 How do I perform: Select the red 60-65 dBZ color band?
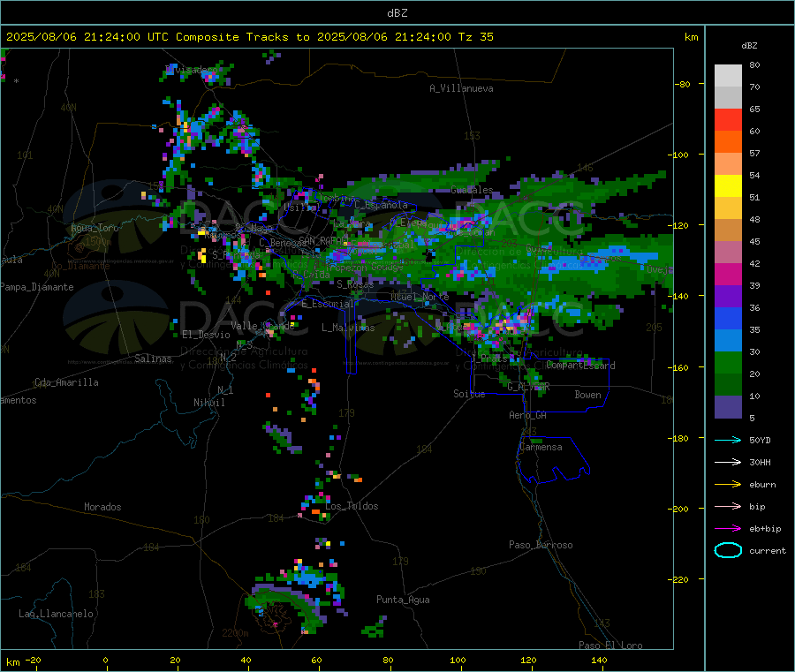[x=728, y=119]
